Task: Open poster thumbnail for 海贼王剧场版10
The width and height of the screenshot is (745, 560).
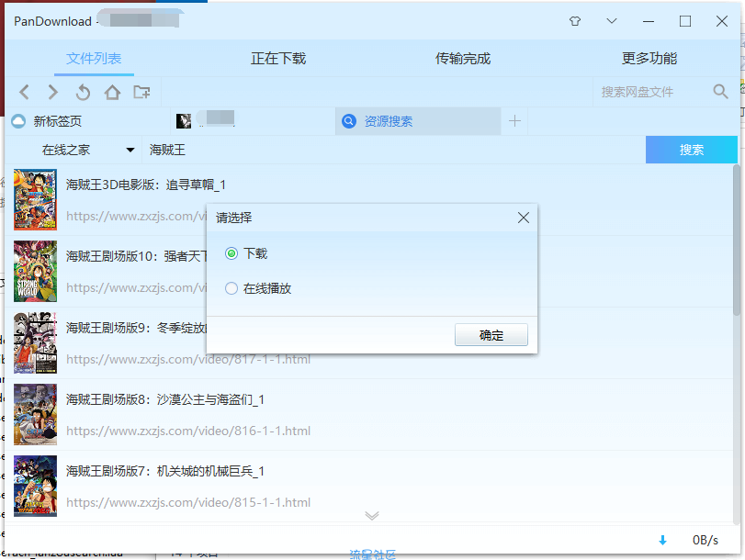Action: pyautogui.click(x=35, y=271)
